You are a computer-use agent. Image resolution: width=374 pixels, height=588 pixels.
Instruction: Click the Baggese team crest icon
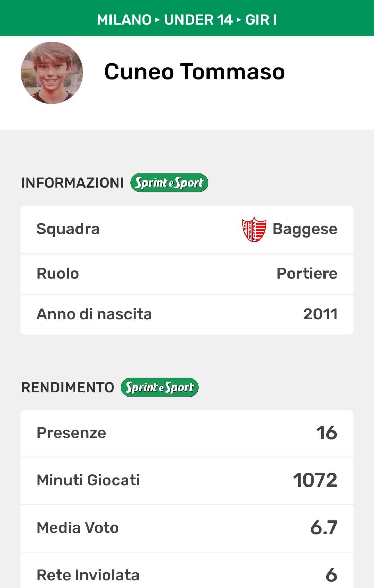click(254, 229)
